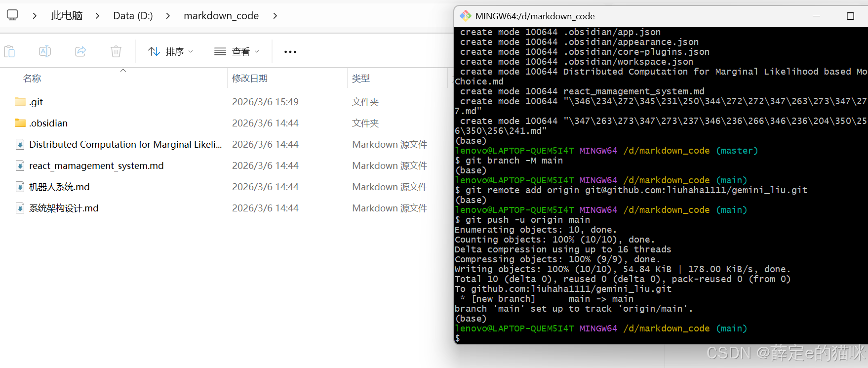This screenshot has height=368, width=868.
Task: Maximize the MINGW64 terminal window
Action: 850,16
